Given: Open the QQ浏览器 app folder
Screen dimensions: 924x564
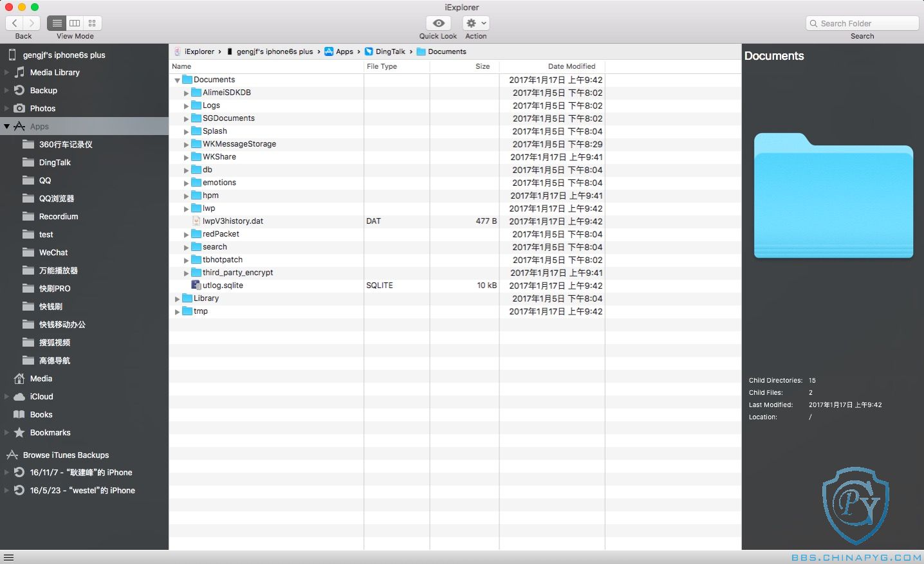Looking at the screenshot, I should [x=57, y=198].
